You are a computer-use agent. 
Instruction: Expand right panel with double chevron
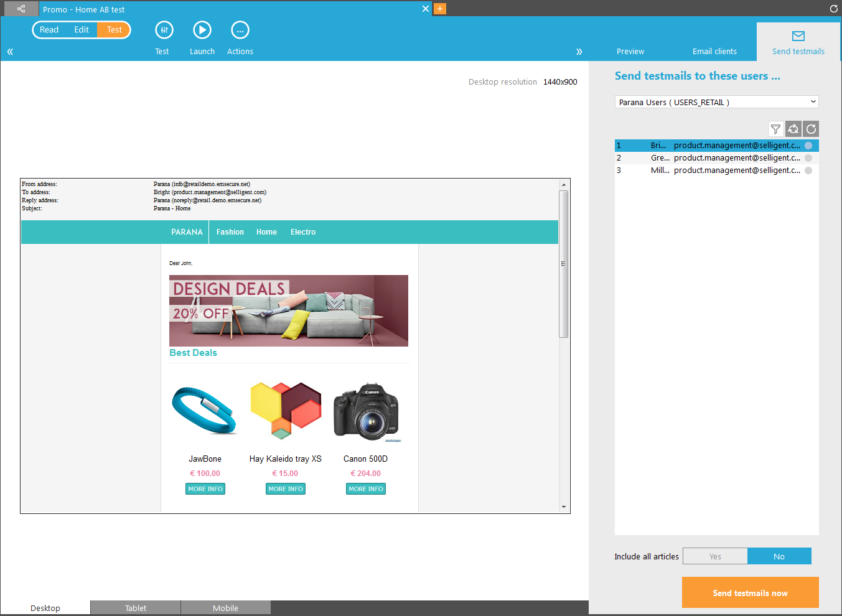[579, 52]
